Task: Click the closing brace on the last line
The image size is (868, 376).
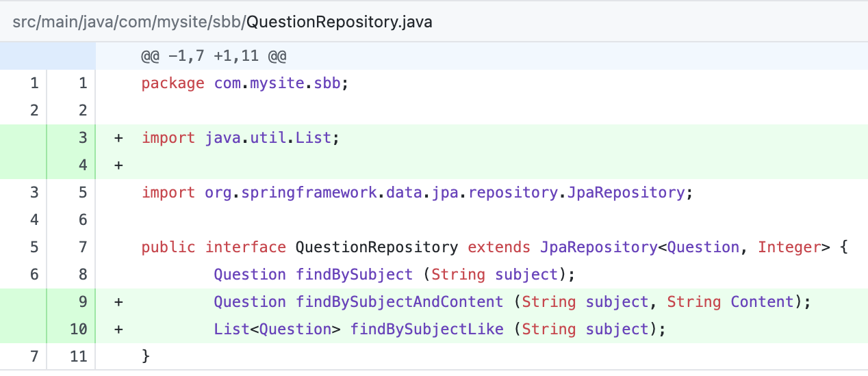Action: pos(145,356)
